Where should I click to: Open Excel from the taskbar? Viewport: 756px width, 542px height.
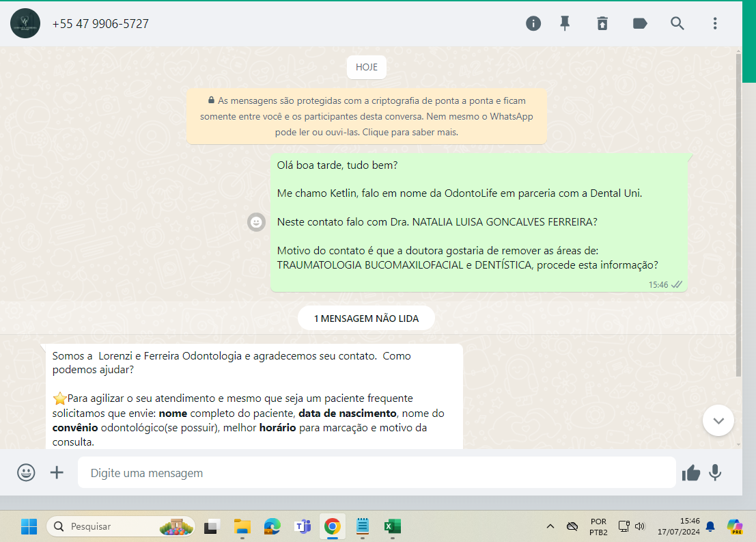393,526
